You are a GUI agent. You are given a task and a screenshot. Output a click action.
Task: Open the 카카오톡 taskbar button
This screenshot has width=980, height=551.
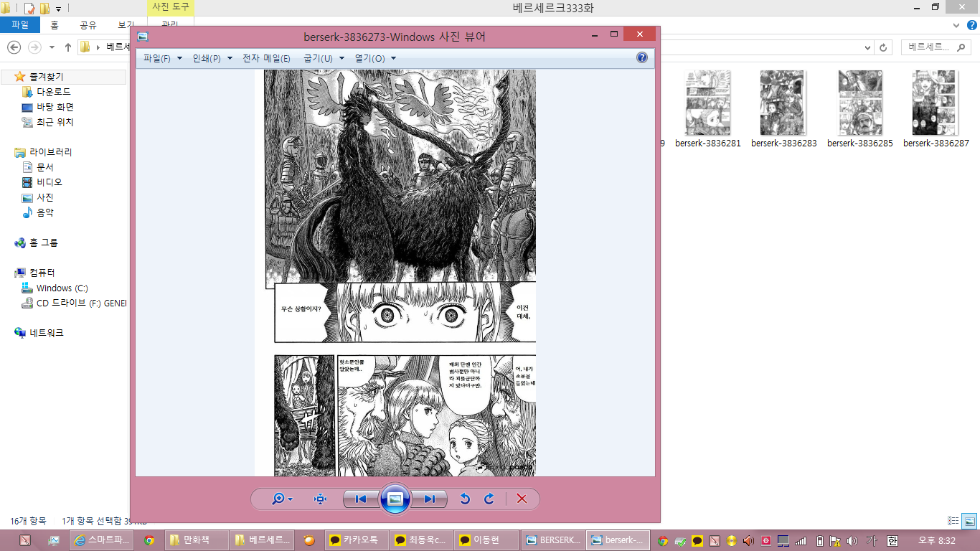(353, 540)
